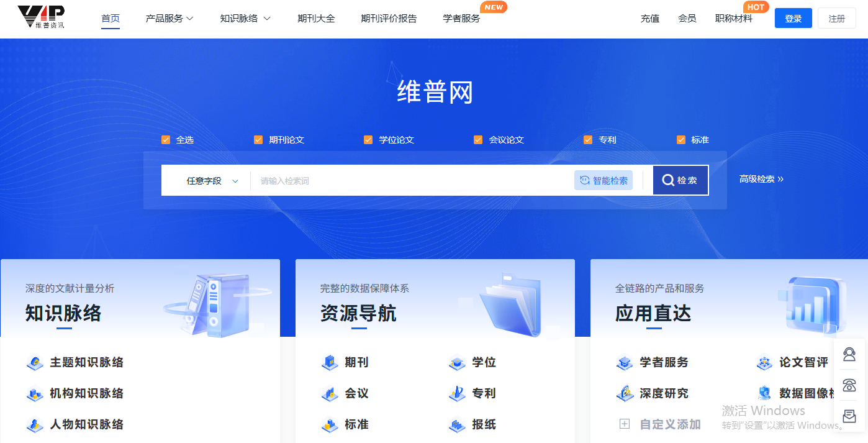
Task: Click the 智能检索 button
Action: [x=604, y=180]
